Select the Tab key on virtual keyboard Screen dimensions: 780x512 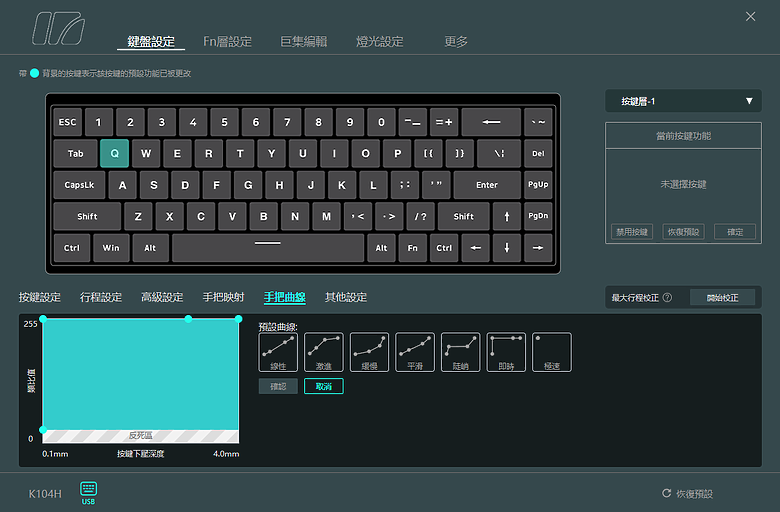tap(75, 153)
